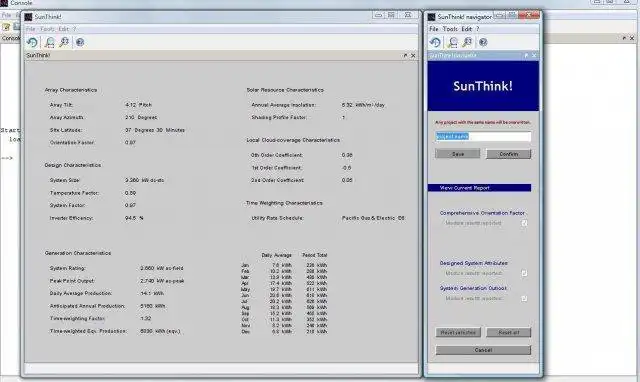
Task: Click the second magnifier icon in SunThink! report toolbar
Action: pyautogui.click(x=64, y=42)
